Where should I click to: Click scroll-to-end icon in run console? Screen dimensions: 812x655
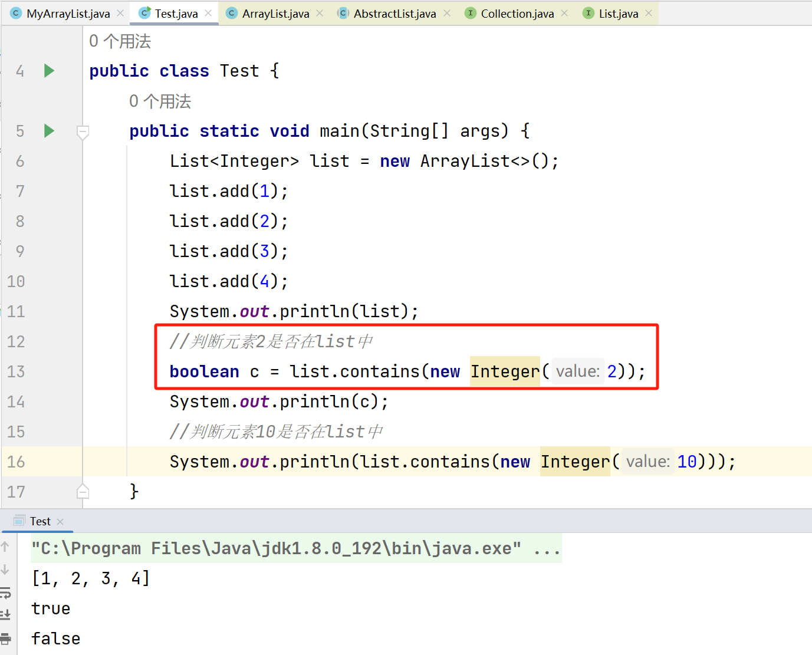[x=5, y=615]
